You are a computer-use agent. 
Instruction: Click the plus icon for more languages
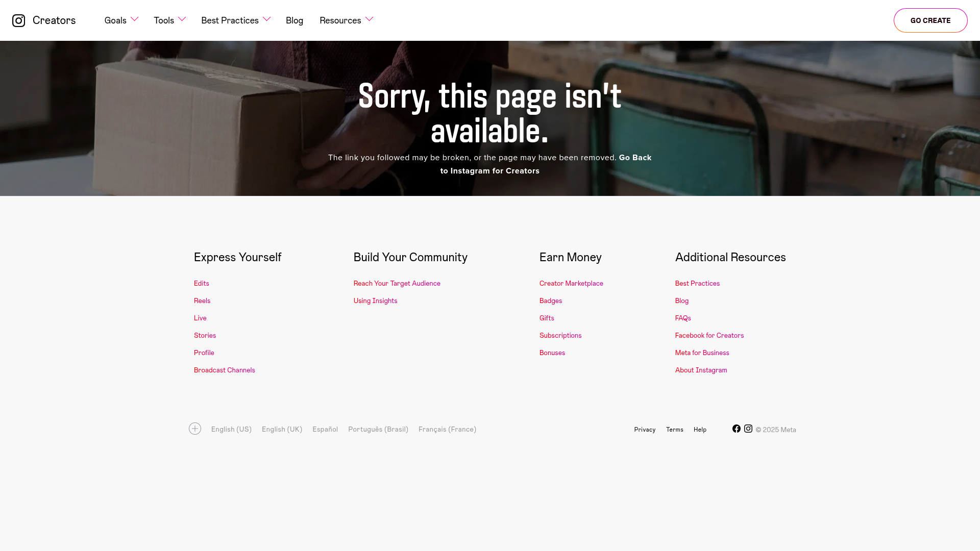[x=195, y=429]
